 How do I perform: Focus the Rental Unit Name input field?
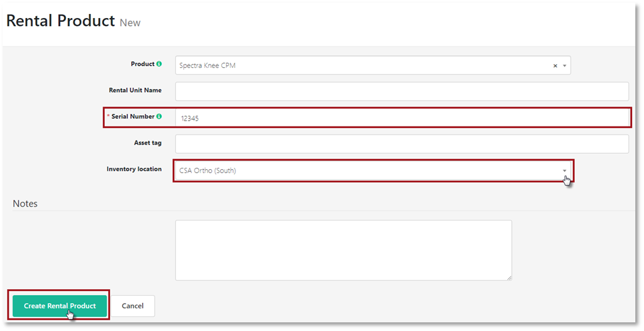click(401, 91)
